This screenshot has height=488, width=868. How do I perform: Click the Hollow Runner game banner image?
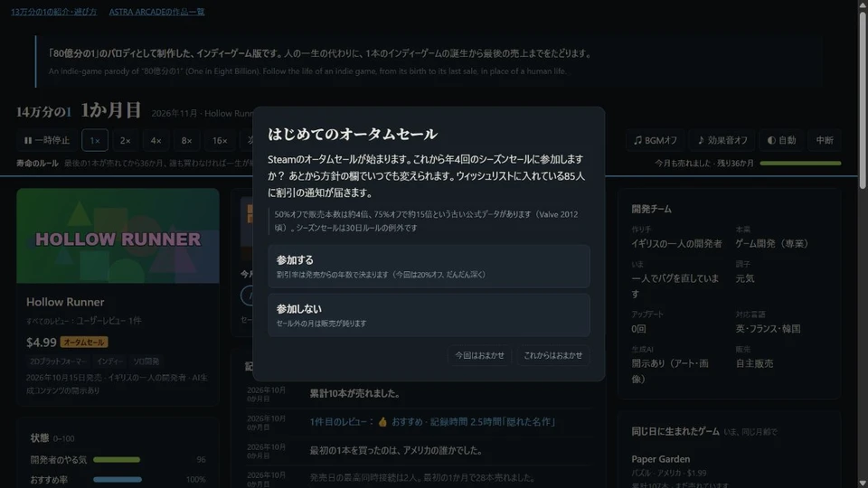[x=118, y=236]
